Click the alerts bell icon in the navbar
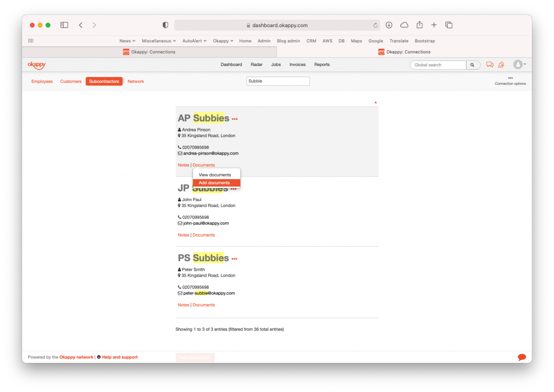 (x=501, y=65)
